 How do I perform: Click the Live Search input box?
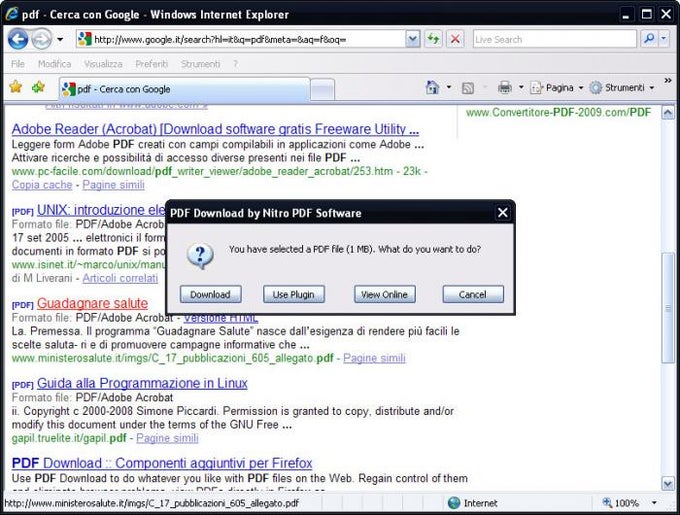pos(555,39)
